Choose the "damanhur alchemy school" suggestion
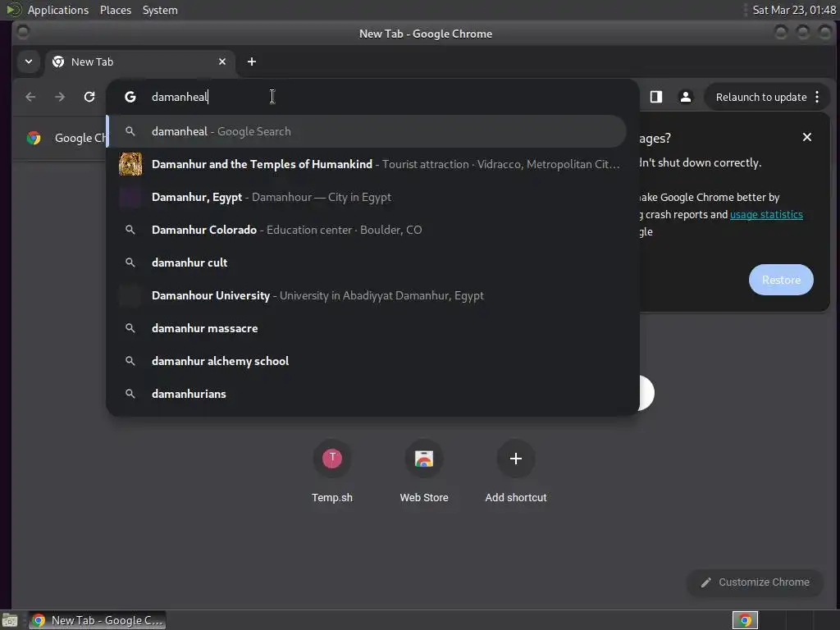The height and width of the screenshot is (630, 840). (367, 361)
